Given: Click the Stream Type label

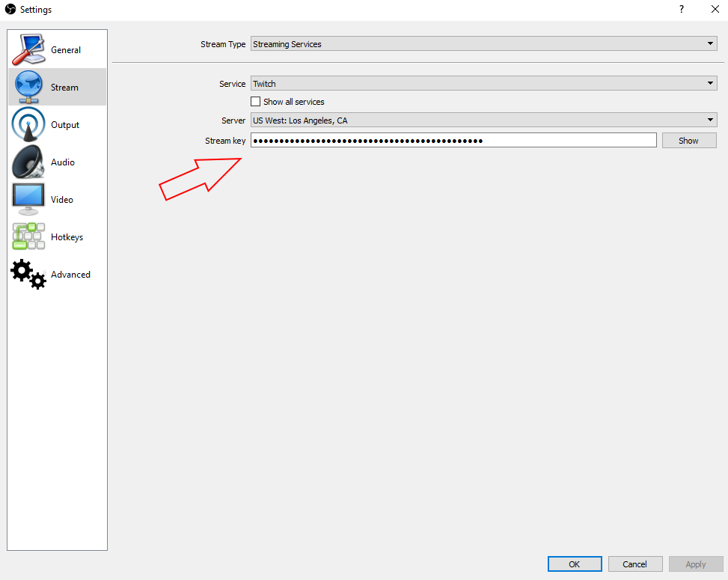Looking at the screenshot, I should coord(223,44).
